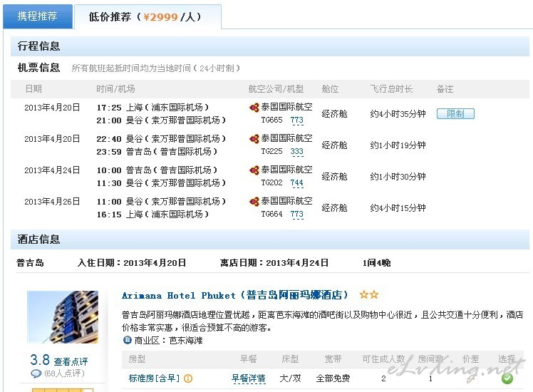This screenshot has width=533, height=392.
Task: Click the 商业区 globe icon
Action: tap(127, 340)
